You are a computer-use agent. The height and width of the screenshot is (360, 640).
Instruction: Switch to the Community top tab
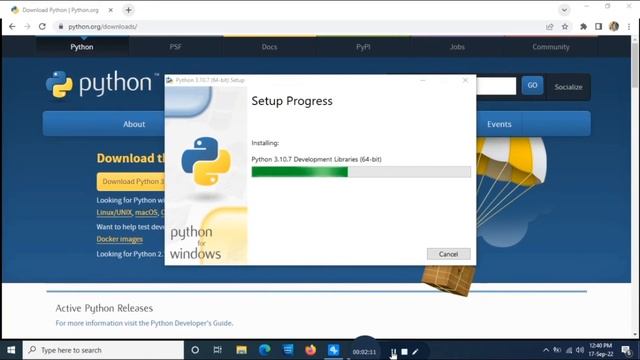click(x=551, y=47)
